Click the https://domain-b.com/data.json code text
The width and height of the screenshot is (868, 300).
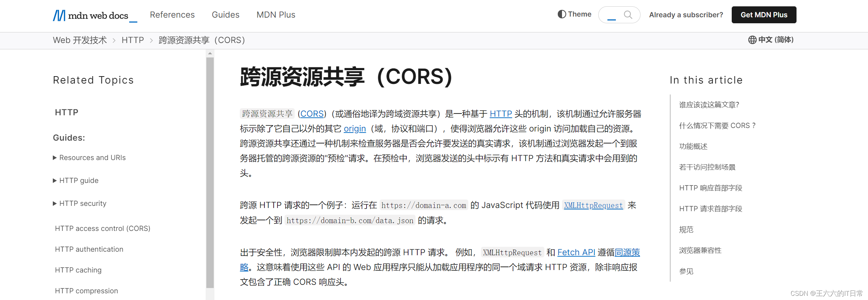pyautogui.click(x=350, y=220)
